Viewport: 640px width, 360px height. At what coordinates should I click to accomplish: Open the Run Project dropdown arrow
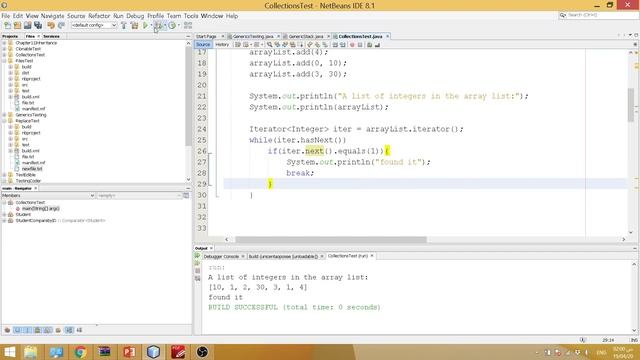(151, 25)
